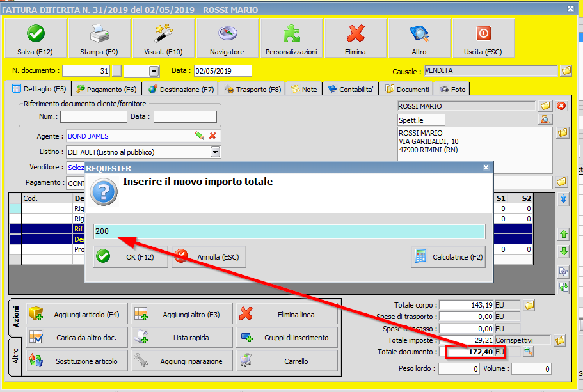
Task: Switch to the Note tab
Action: pyautogui.click(x=304, y=89)
